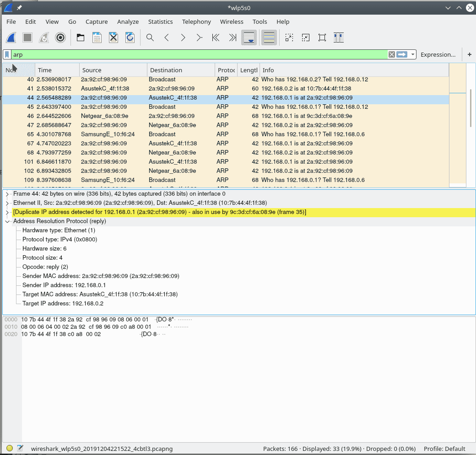Image resolution: width=476 pixels, height=455 pixels.
Task: Select packet number 40 row
Action: (226, 80)
